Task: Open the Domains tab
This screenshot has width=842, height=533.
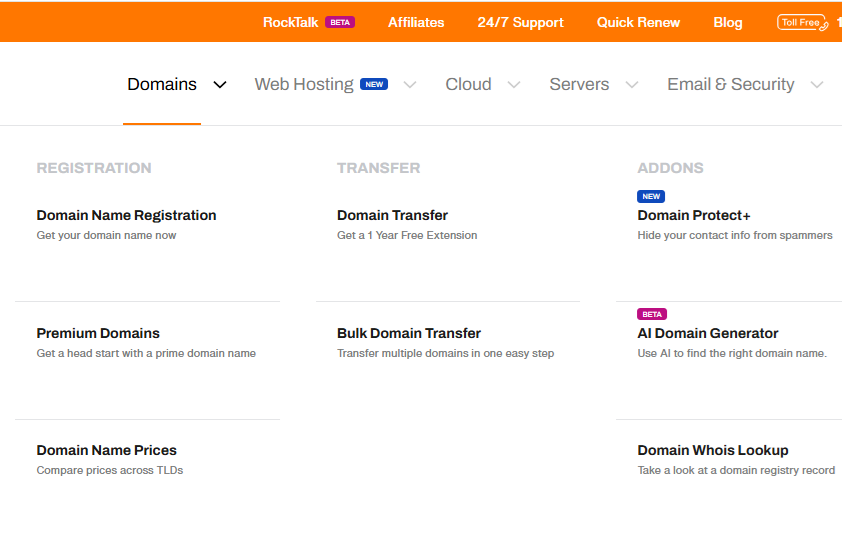Action: (x=162, y=84)
